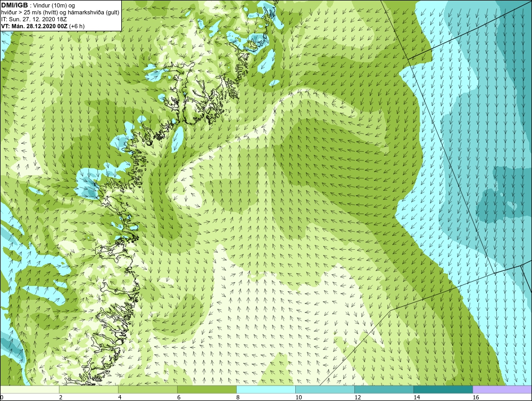Image resolution: width=532 pixels, height=401 pixels.
Task: Click the 'IT: Sun. 27. 12. 2020 18Z' line
Action: [34, 19]
